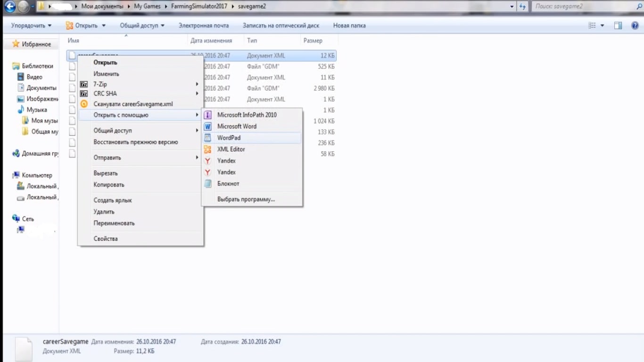
Task: Expand the view options dropdown arrow
Action: coord(603,25)
